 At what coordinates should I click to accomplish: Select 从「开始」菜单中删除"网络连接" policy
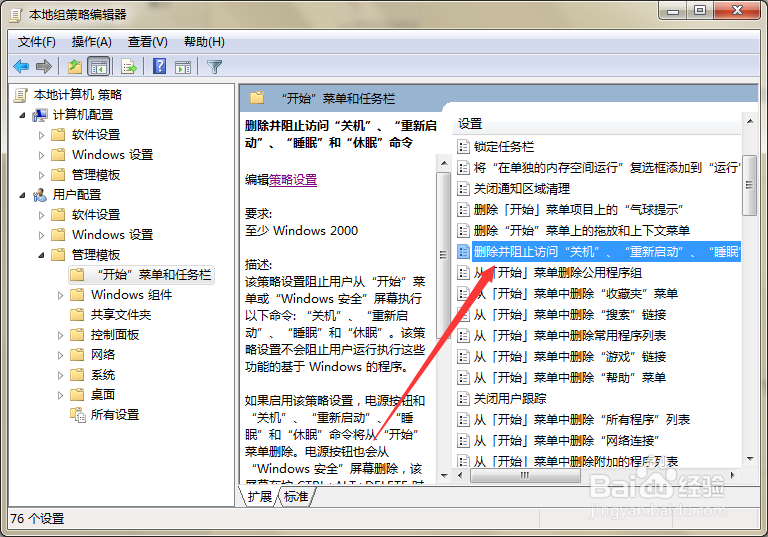coord(566,441)
